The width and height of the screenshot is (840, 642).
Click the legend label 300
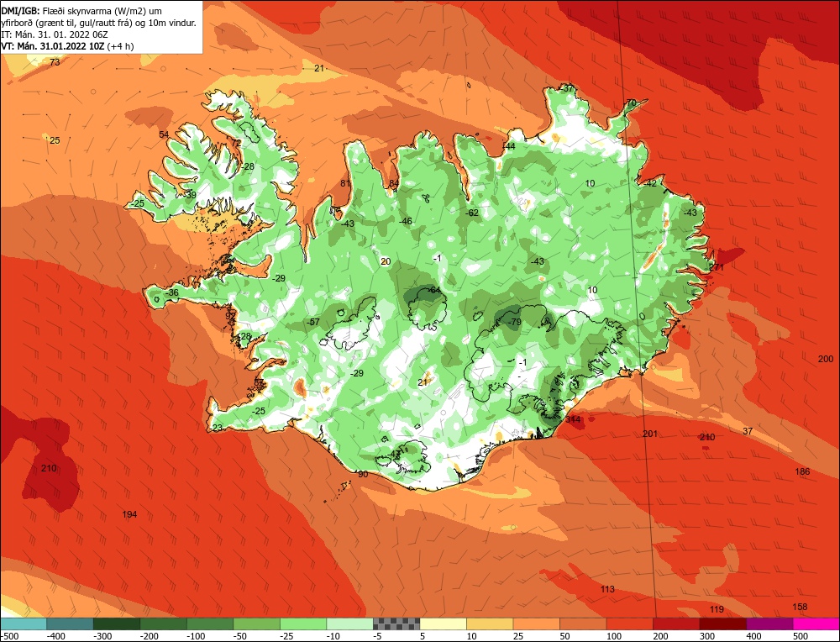[707, 636]
